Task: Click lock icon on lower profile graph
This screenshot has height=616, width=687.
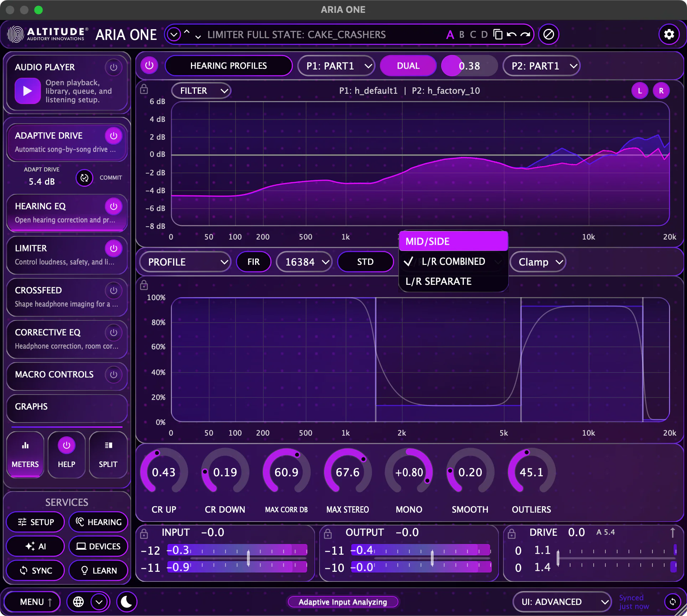Action: (x=144, y=285)
